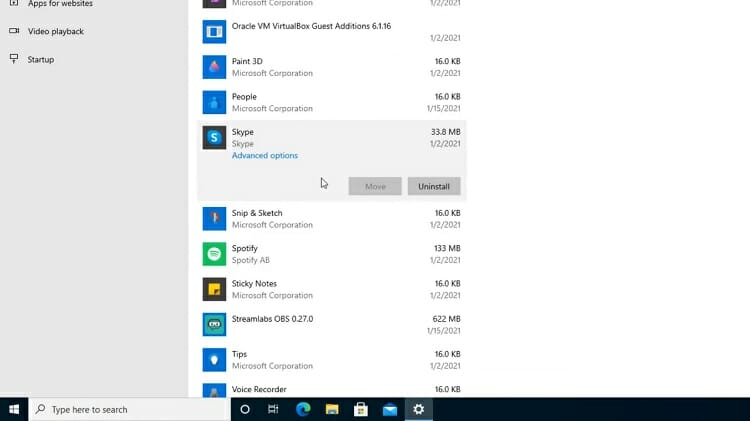Open the Windows Start menu
The width and height of the screenshot is (750, 421).
14,410
